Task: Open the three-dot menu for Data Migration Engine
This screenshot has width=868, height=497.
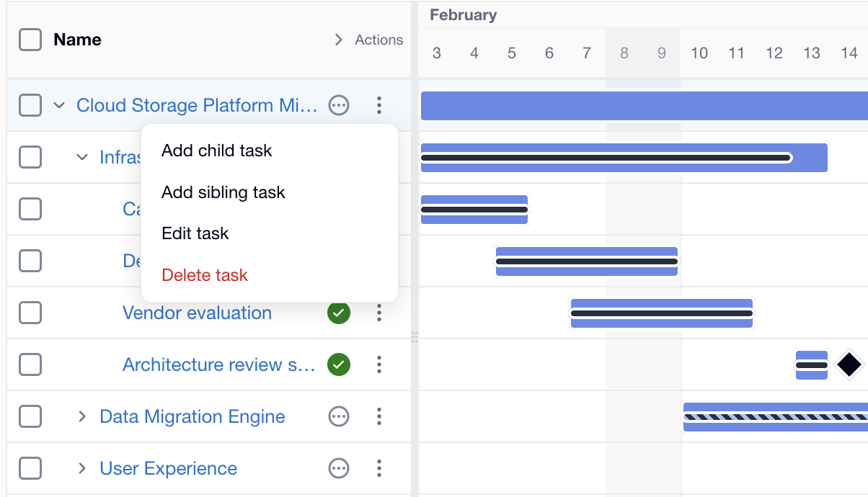Action: coord(379,416)
